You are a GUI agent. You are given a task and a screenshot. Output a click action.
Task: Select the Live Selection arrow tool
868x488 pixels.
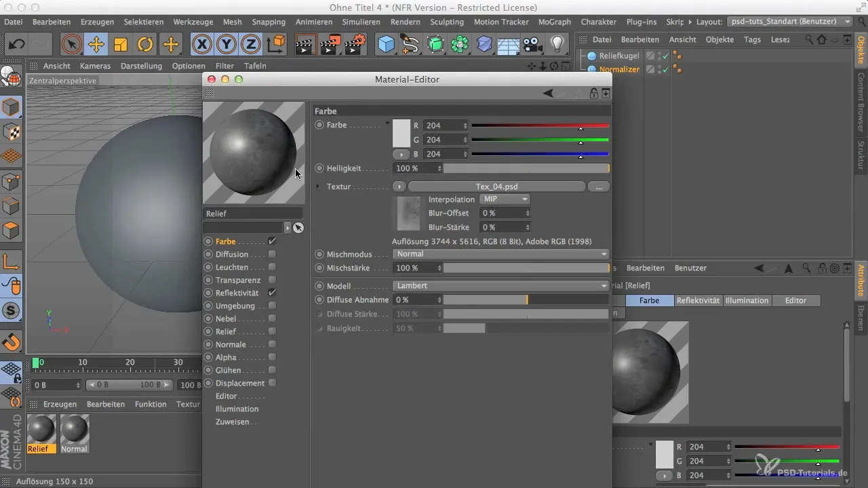tap(71, 45)
